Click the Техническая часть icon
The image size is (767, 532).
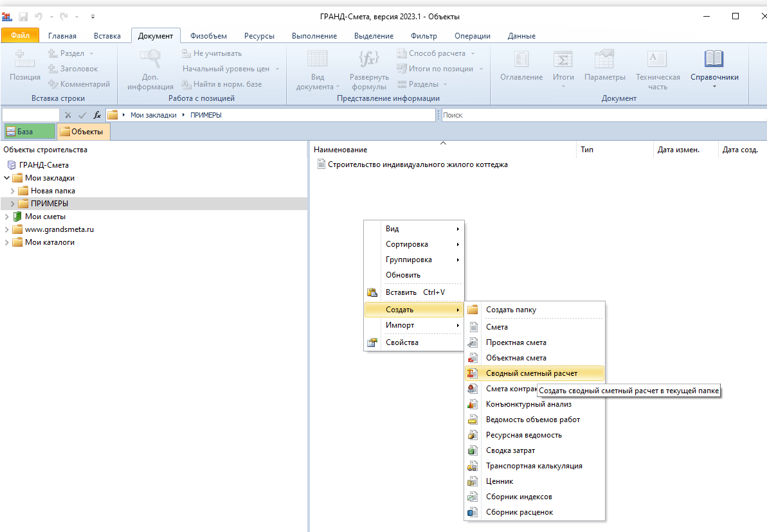[x=657, y=59]
